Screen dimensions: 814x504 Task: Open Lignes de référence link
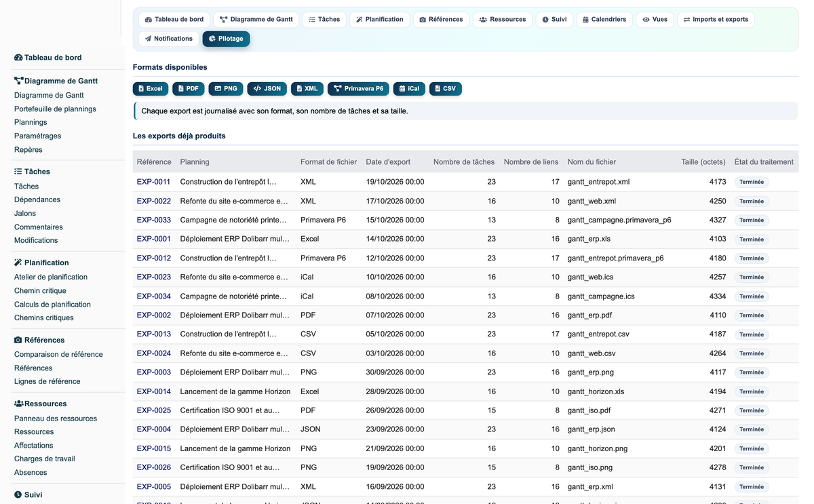(x=47, y=382)
